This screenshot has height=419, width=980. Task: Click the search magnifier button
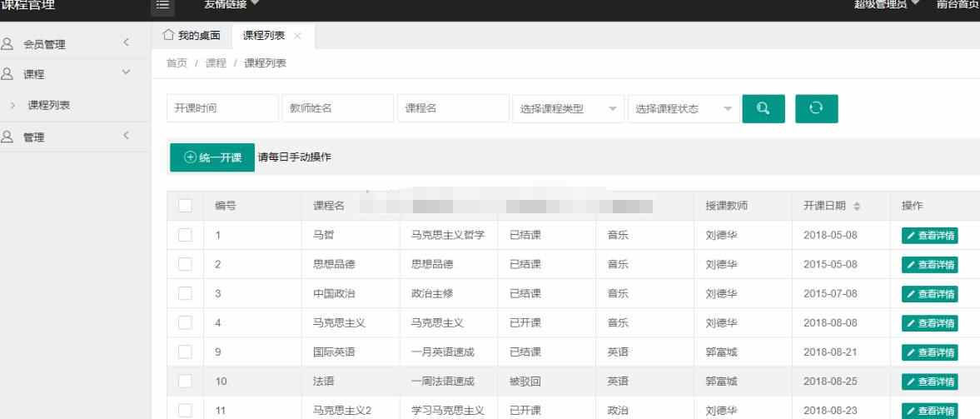764,109
